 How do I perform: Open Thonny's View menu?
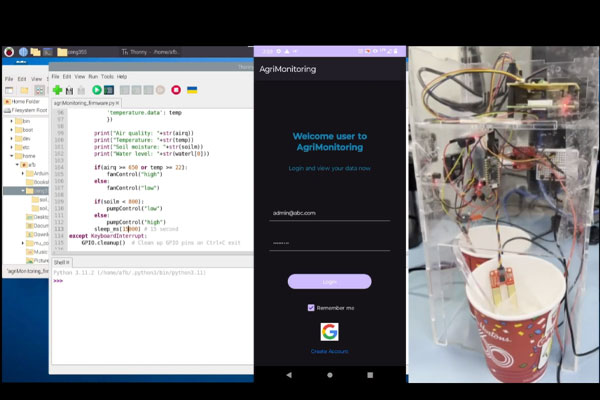point(80,77)
